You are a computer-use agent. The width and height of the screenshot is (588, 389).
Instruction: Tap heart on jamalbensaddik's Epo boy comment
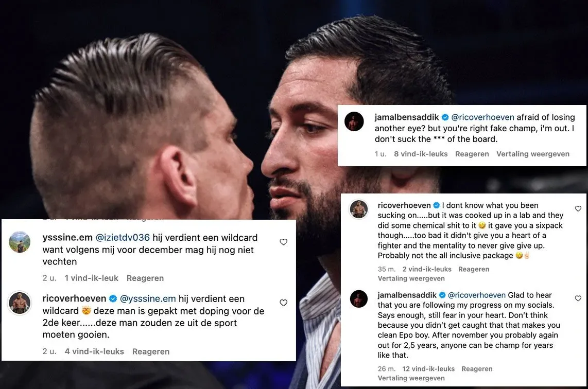click(x=578, y=298)
